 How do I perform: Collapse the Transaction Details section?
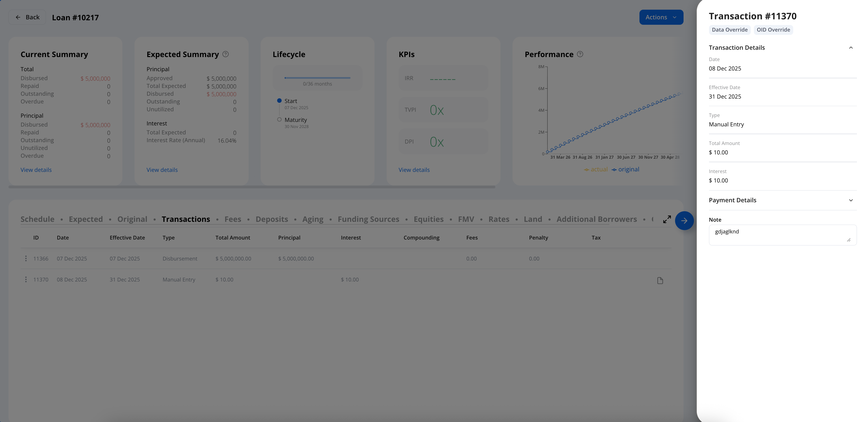pos(851,47)
